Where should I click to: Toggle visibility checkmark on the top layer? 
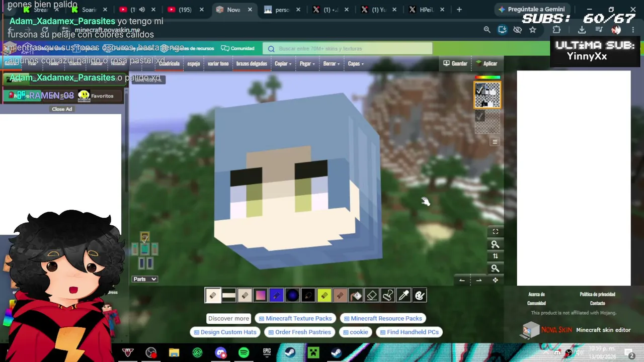(x=479, y=90)
